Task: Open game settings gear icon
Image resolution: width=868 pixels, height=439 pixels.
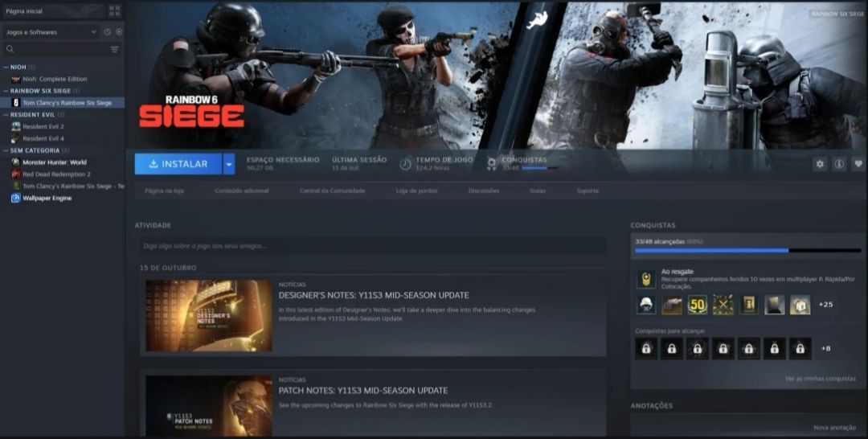Action: (820, 164)
